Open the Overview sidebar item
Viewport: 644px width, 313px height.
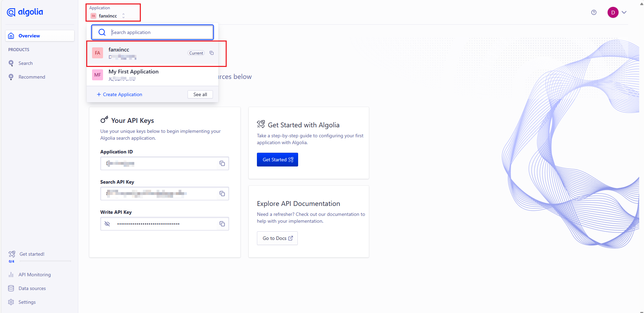(x=40, y=36)
